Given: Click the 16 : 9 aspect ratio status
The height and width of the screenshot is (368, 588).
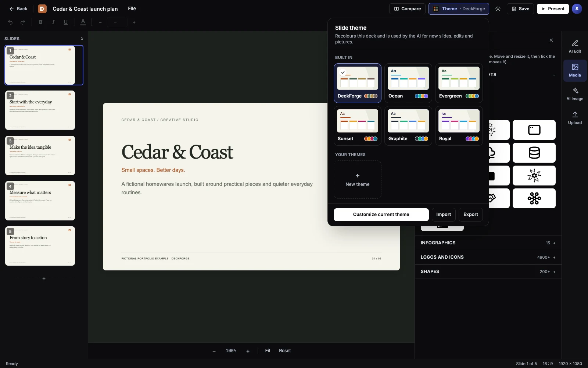Looking at the screenshot, I should click(x=548, y=364).
